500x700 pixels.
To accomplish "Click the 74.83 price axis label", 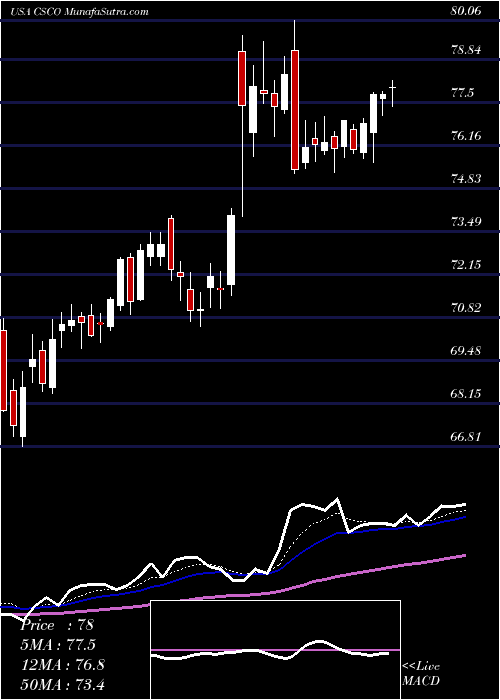I will pos(466,179).
